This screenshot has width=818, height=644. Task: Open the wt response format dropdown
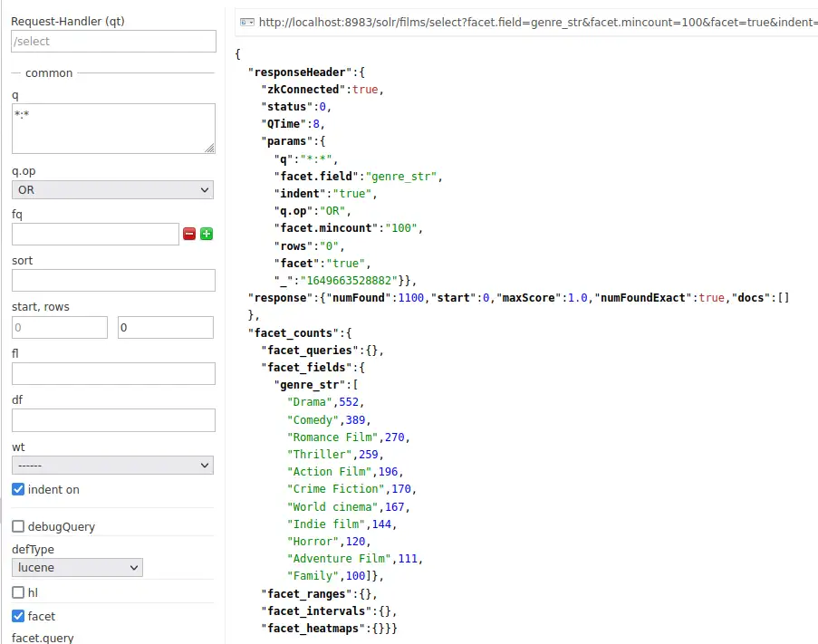coord(112,466)
